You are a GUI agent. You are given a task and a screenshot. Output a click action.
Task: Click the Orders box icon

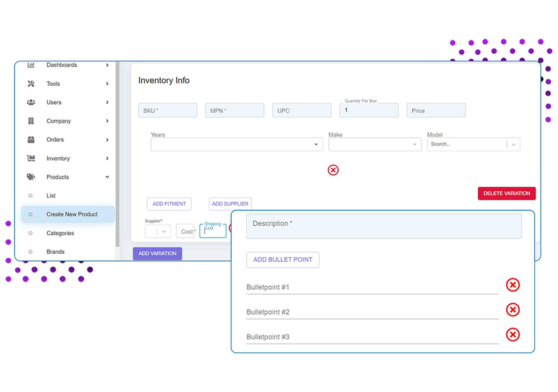[x=31, y=140]
